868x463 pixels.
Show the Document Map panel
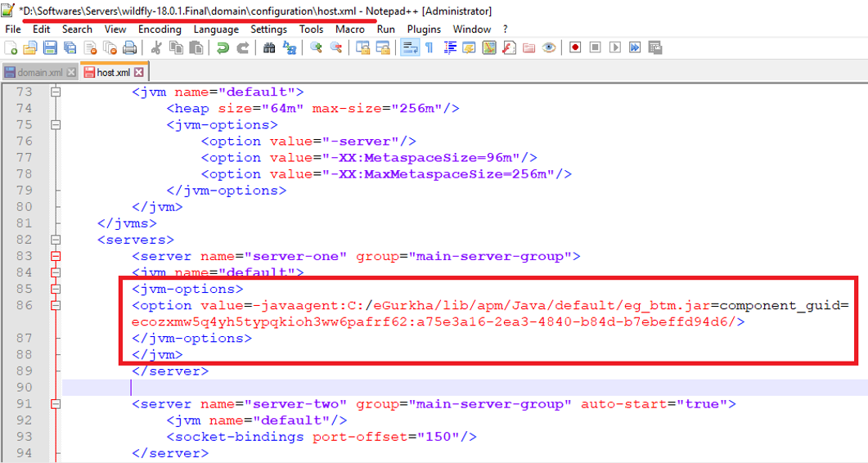point(488,47)
